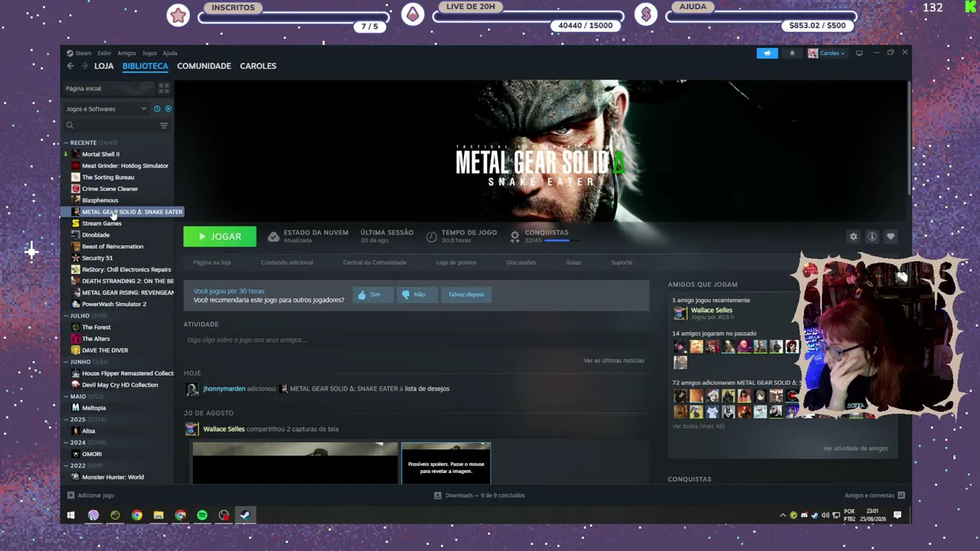Open Amigos e conversas chat
Screen dimensions: 980x551
875,495
